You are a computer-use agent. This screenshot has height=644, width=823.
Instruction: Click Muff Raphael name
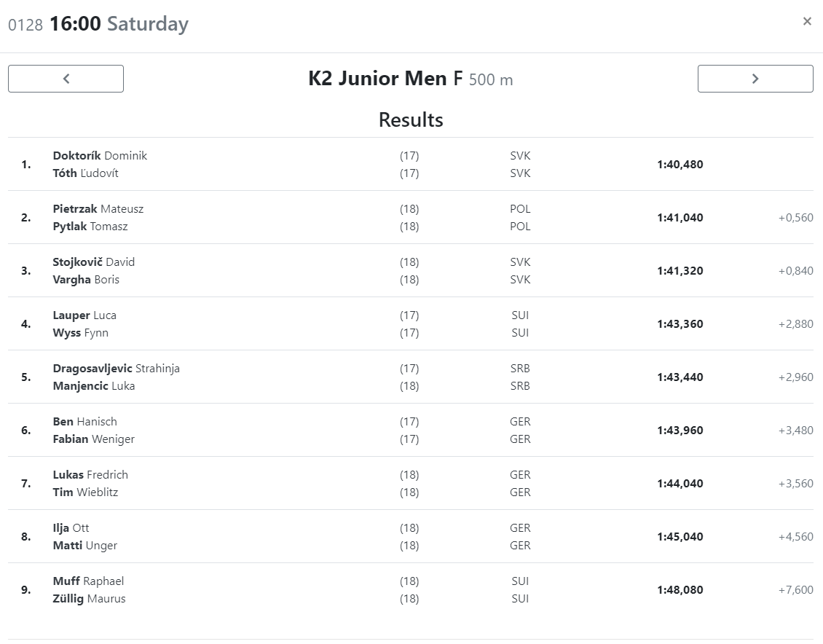(x=88, y=581)
